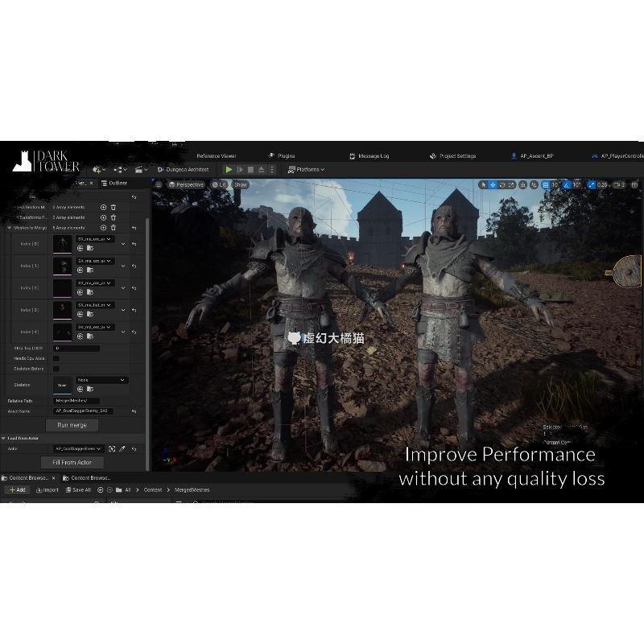Click the Run merge button

pyautogui.click(x=72, y=426)
